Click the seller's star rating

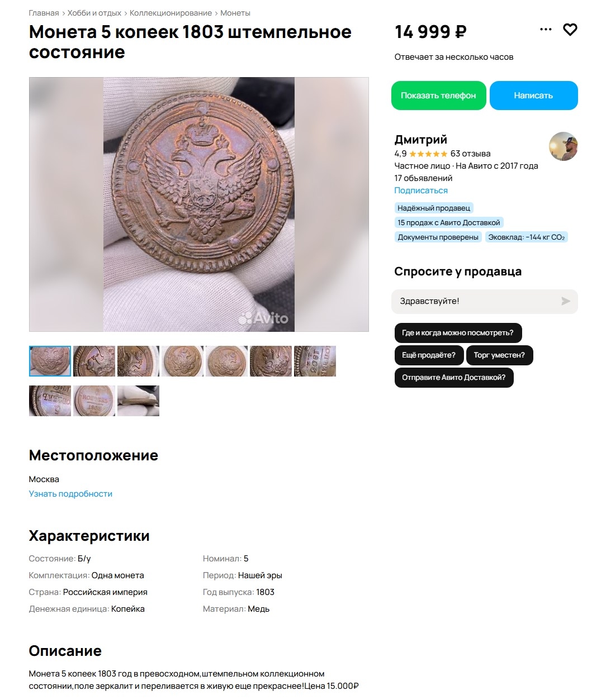pos(428,154)
